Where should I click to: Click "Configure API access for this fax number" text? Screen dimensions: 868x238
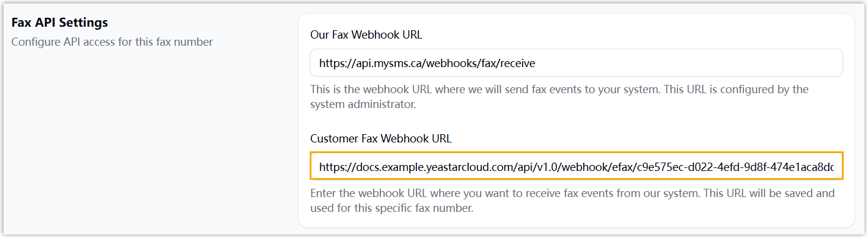pos(112,42)
